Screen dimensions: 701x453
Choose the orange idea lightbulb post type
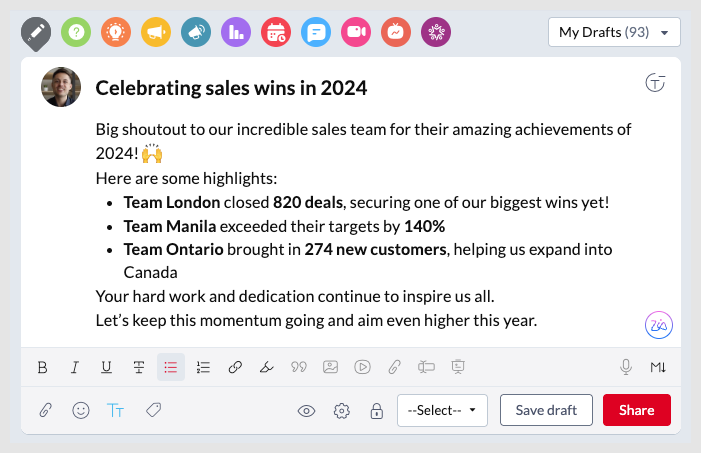click(x=116, y=32)
